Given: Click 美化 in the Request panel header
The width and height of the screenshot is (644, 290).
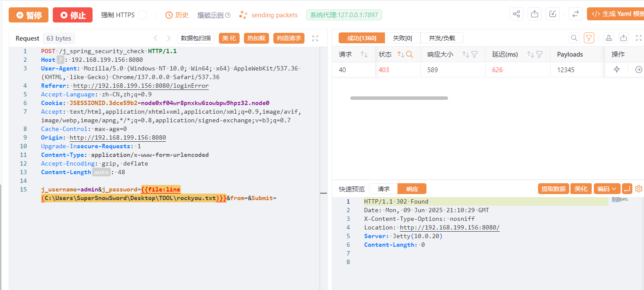Looking at the screenshot, I should (x=229, y=38).
